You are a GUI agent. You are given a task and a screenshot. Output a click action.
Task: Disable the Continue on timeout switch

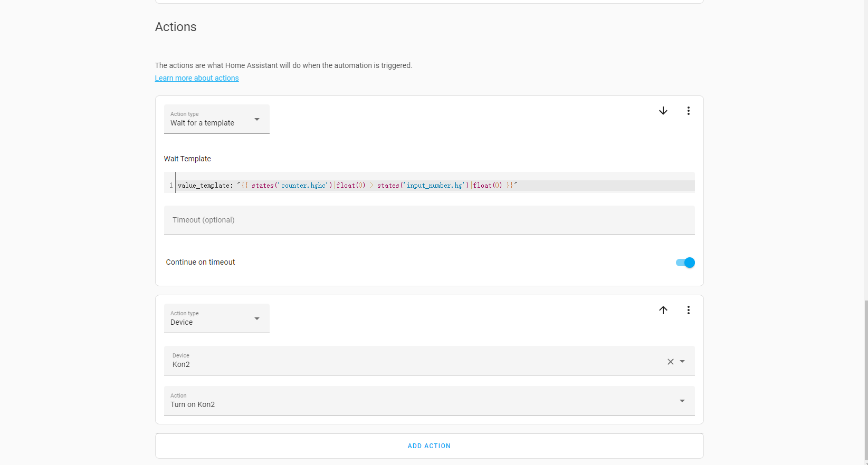point(685,263)
